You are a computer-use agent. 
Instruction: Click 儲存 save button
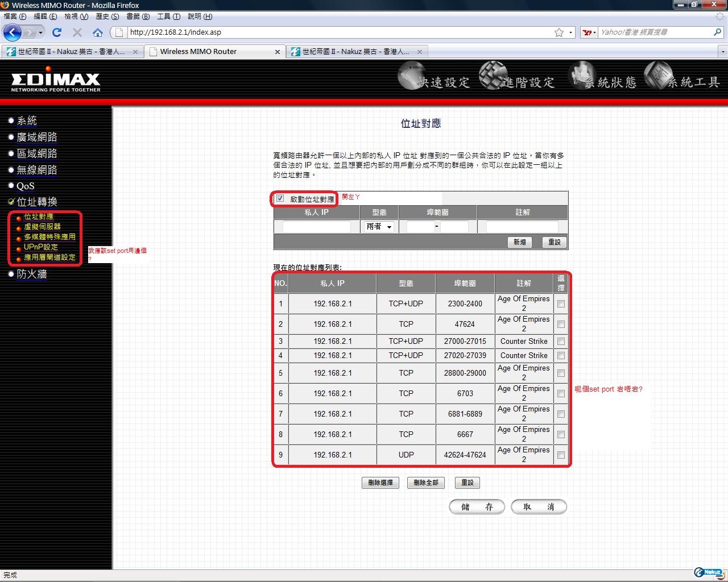click(477, 507)
